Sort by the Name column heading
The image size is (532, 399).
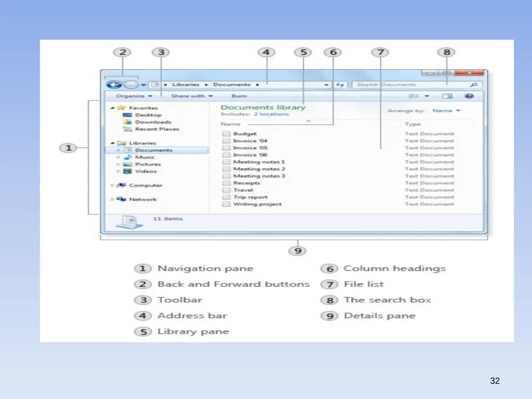click(x=230, y=124)
